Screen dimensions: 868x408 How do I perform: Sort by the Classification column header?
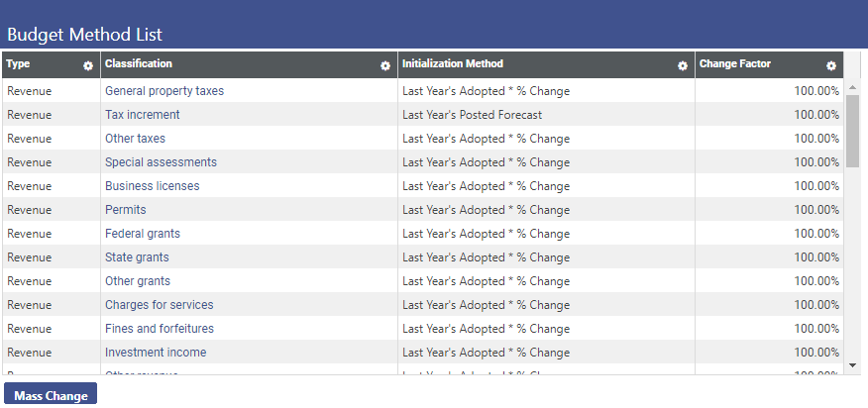(139, 64)
